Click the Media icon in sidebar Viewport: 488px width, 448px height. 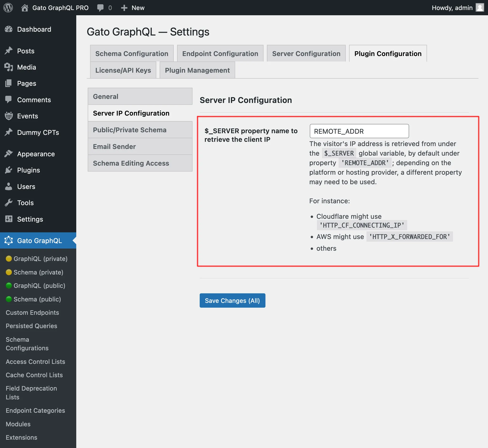[x=9, y=67]
